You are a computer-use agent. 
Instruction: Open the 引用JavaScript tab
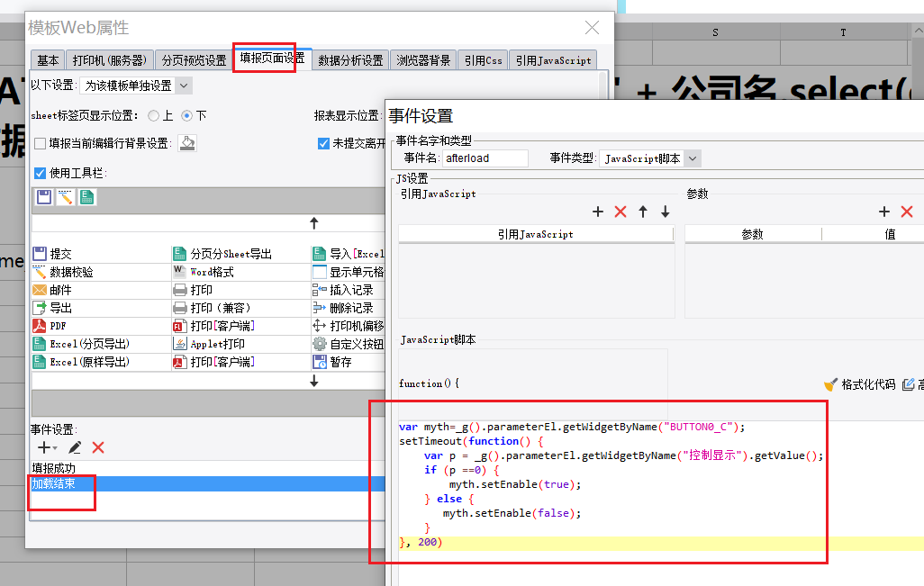pyautogui.click(x=553, y=60)
